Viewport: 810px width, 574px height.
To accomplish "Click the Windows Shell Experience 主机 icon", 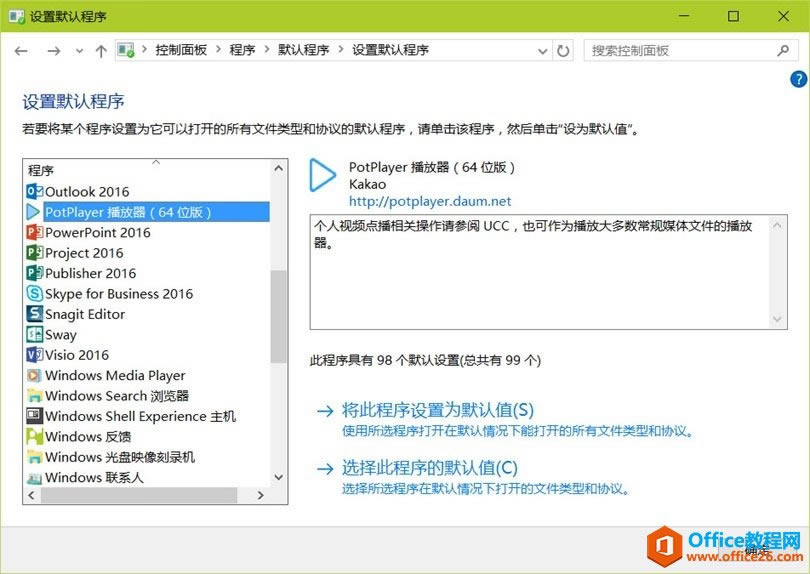I will 34,415.
